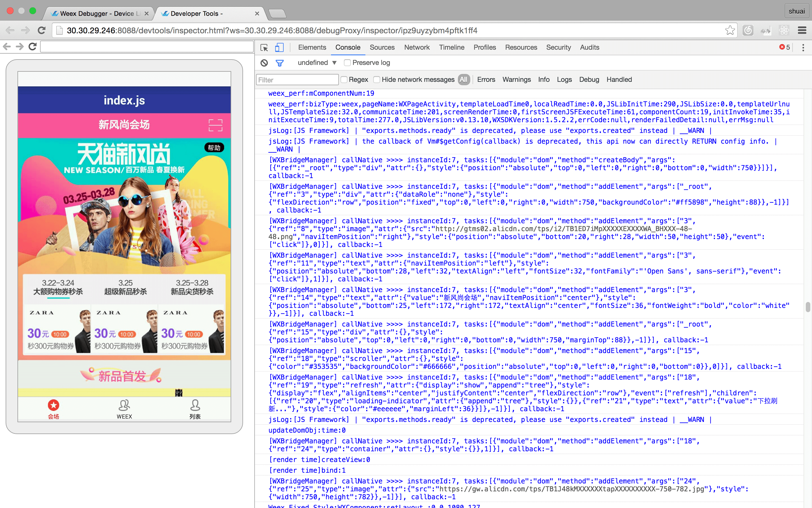Click the device panel URL field
This screenshot has width=812, height=508.
point(147,46)
